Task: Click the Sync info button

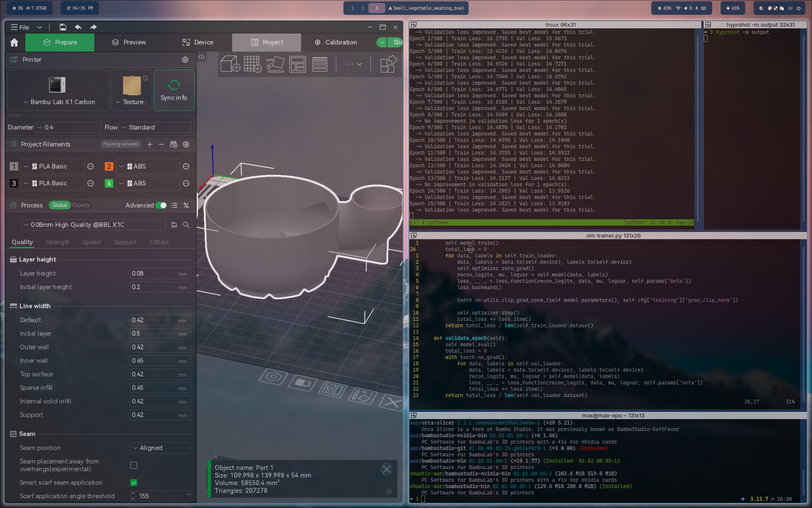Action: click(174, 90)
